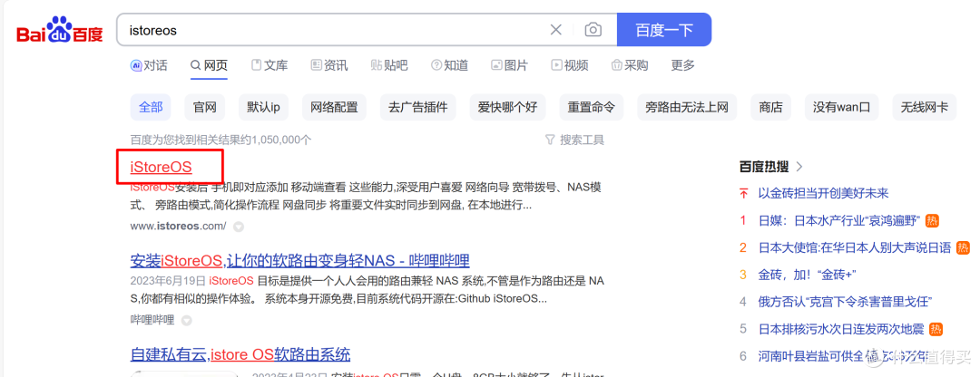Click the www.istoreos.com URL text
This screenshot has width=980, height=377.
[178, 226]
